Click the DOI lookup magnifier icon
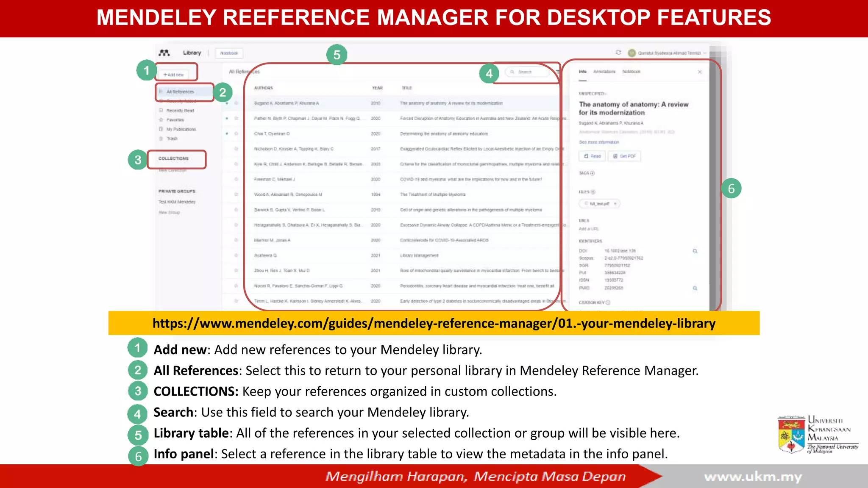 coord(695,251)
